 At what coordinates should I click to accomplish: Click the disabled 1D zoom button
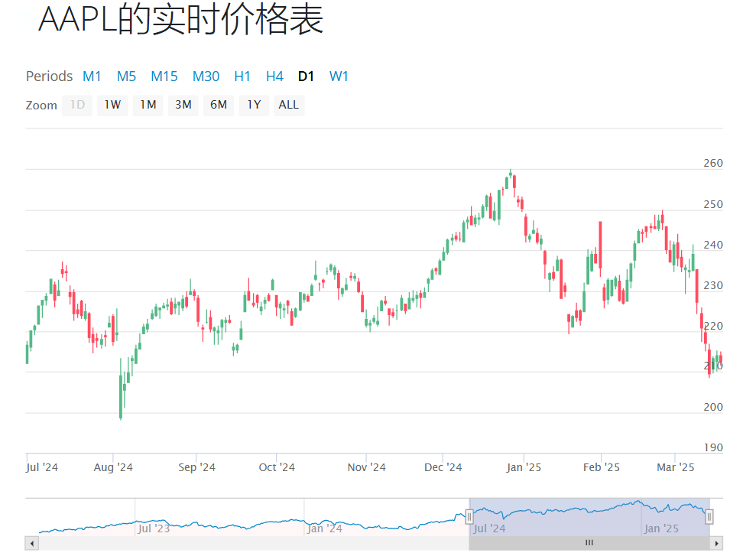click(x=77, y=105)
